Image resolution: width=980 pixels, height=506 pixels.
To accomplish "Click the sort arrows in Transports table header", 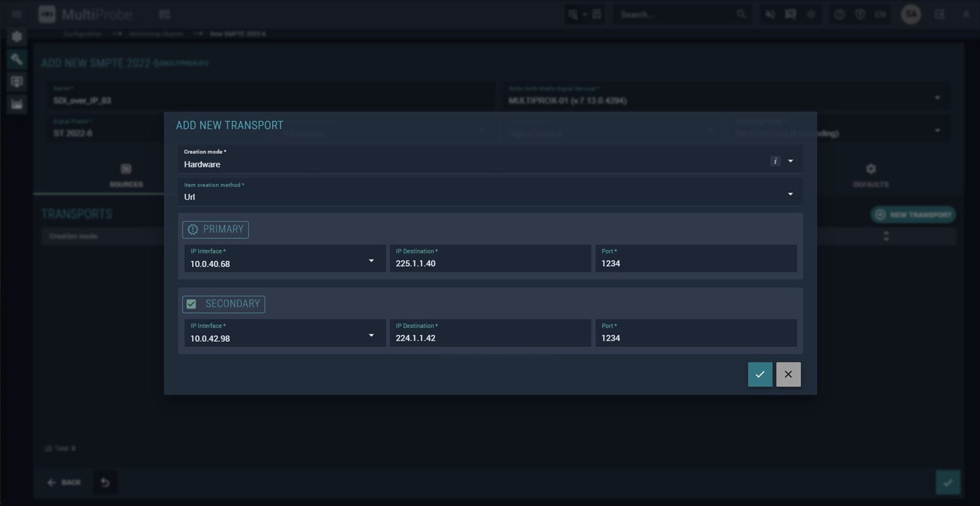I will pos(887,236).
